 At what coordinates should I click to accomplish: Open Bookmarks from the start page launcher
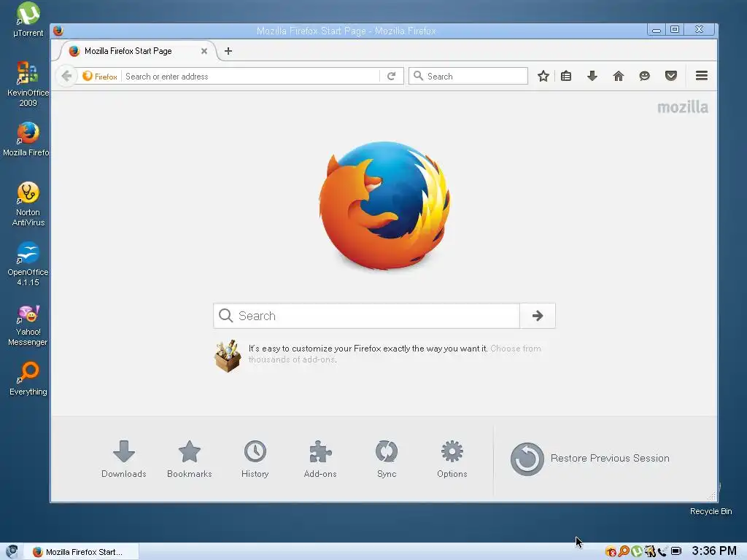(189, 459)
